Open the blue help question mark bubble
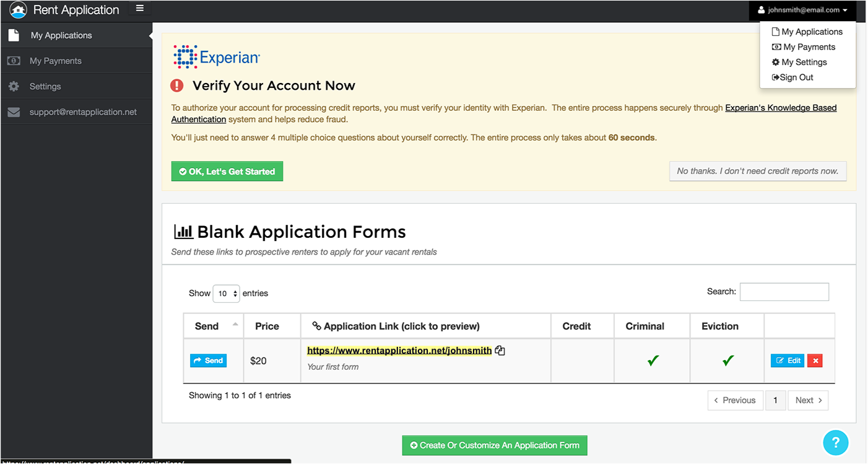 (x=835, y=442)
